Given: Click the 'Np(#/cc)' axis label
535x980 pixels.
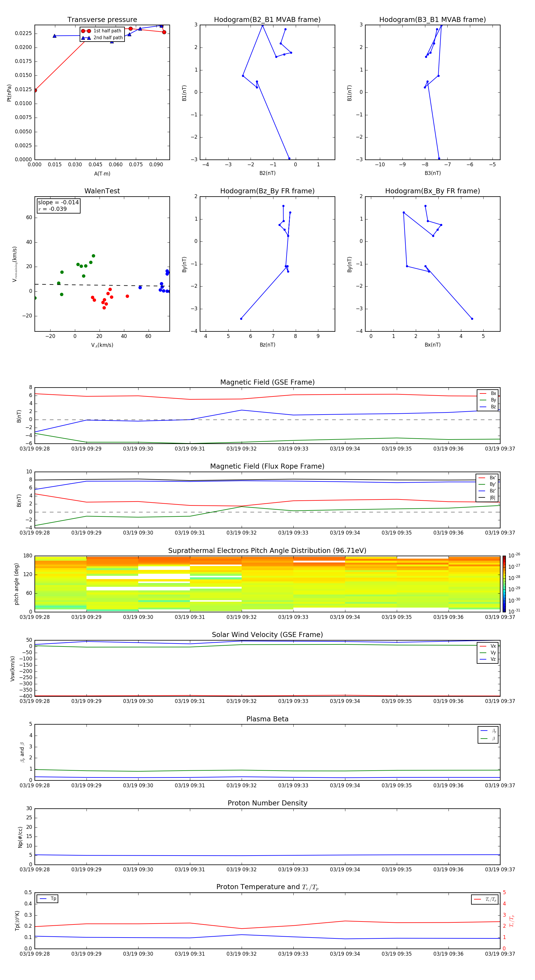Looking at the screenshot, I should point(20,837).
